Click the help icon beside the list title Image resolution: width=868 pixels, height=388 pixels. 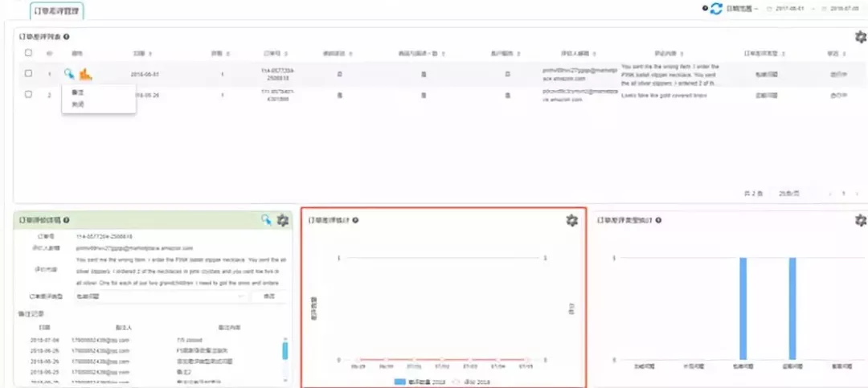67,37
